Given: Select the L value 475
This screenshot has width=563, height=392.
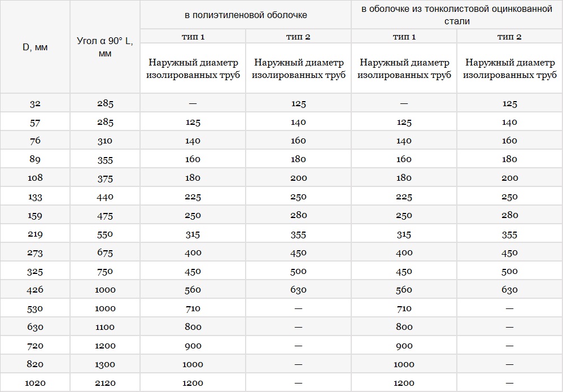Looking at the screenshot, I should 105,216.
